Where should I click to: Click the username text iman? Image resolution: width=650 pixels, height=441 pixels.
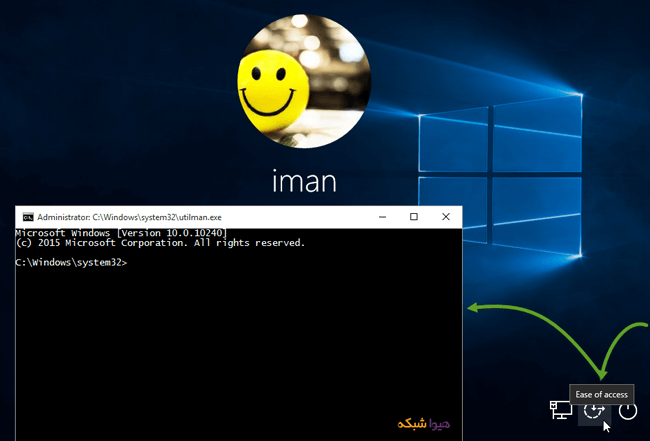304,182
